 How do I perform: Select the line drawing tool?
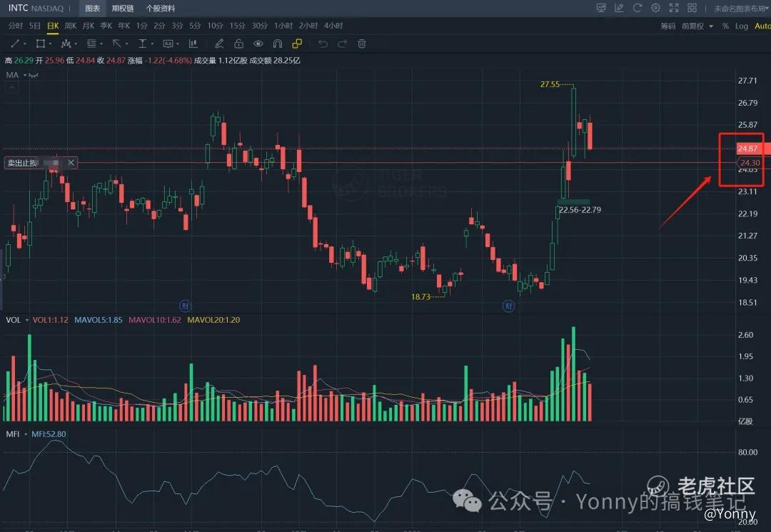(15, 44)
